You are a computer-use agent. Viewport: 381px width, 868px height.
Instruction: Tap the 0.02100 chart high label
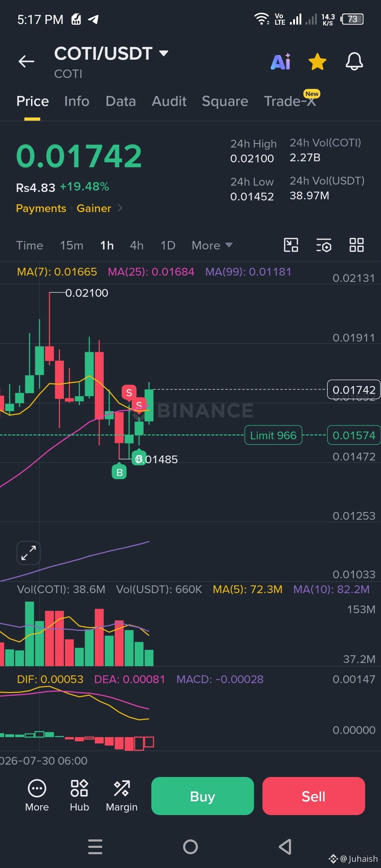(x=87, y=293)
